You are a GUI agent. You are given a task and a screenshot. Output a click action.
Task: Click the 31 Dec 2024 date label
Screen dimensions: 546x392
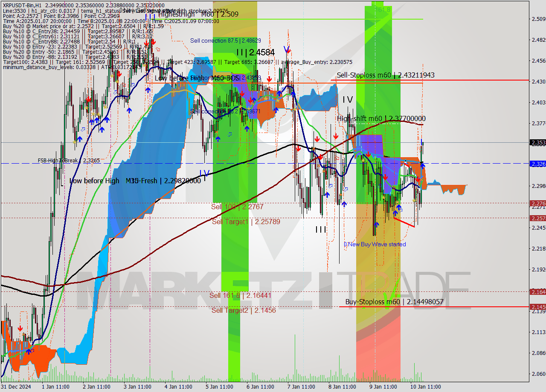click(x=15, y=387)
